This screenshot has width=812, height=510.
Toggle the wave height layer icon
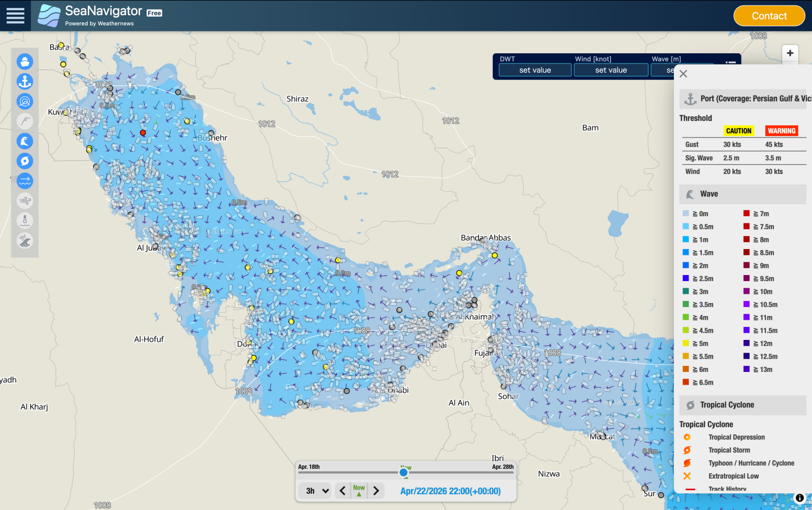25,141
